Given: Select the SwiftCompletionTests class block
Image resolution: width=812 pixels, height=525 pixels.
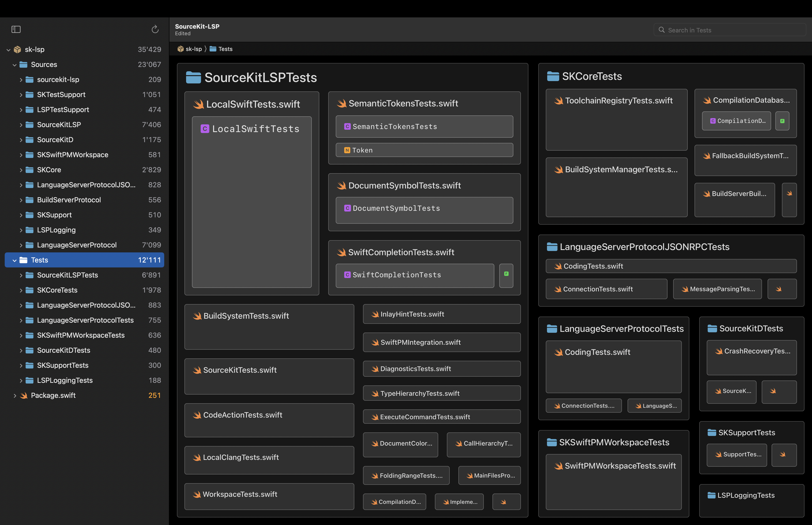Looking at the screenshot, I should click(415, 275).
